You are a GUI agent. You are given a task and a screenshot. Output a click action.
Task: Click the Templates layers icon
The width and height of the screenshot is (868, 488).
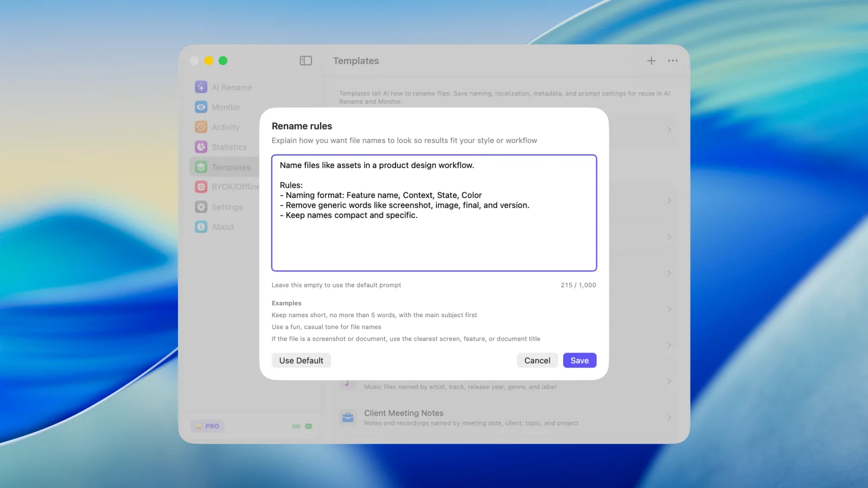click(x=201, y=167)
